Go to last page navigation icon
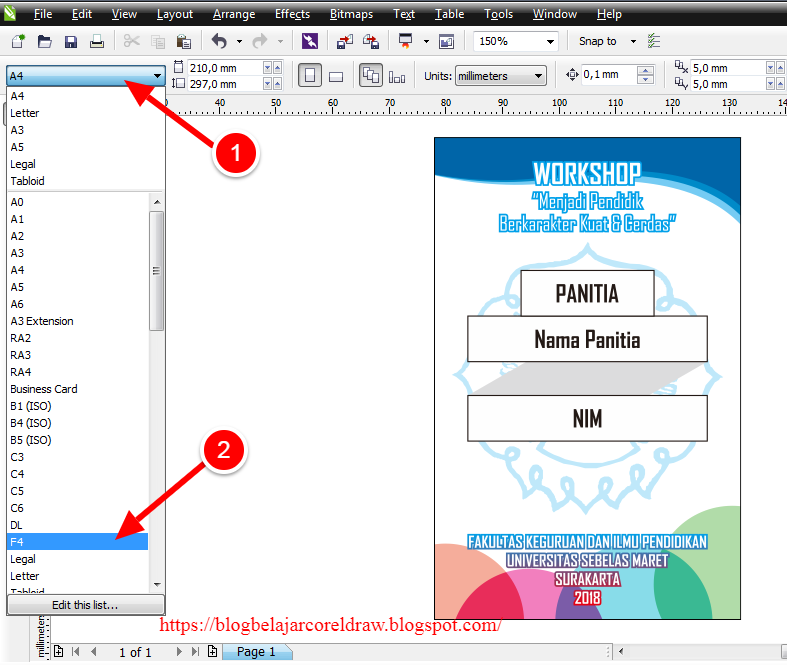This screenshot has width=787, height=665. click(x=195, y=651)
